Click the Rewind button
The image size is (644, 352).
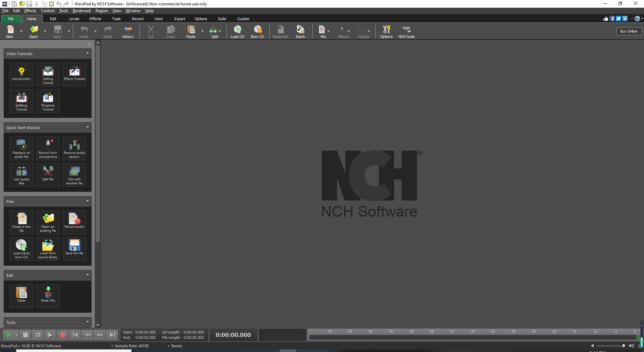88,335
